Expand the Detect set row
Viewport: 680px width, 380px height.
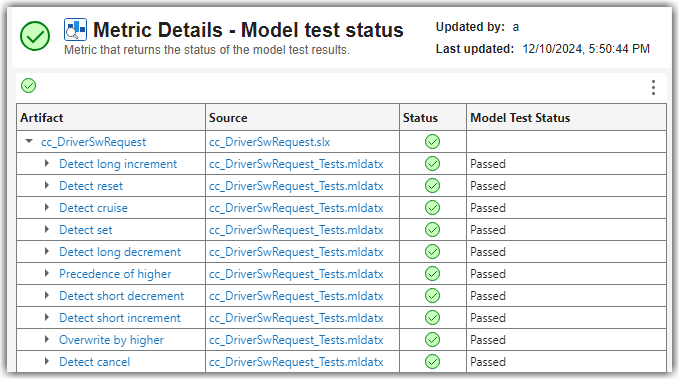click(47, 229)
